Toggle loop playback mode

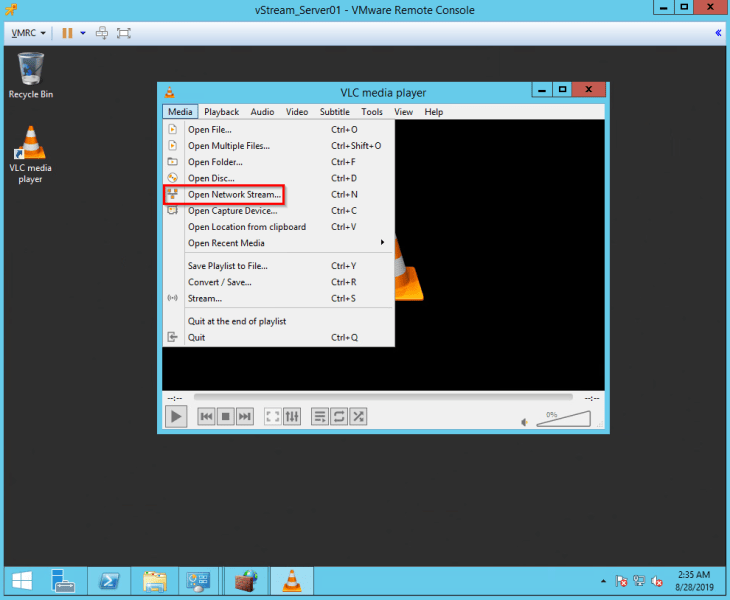pyautogui.click(x=339, y=416)
